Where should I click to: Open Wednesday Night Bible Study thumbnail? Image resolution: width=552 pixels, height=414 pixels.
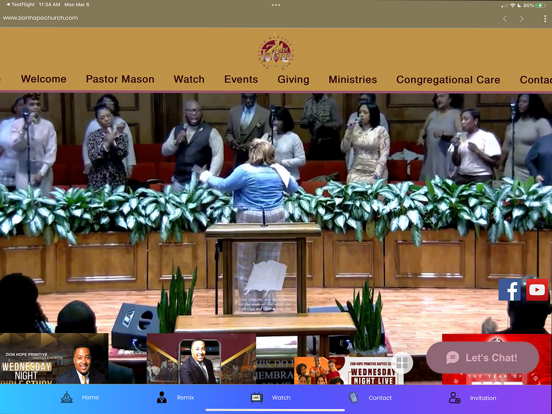54,358
